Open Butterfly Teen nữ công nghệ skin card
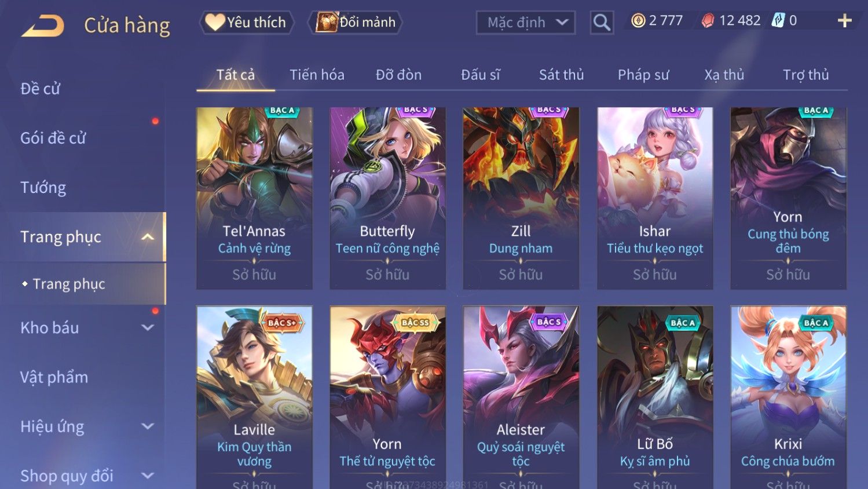The height and width of the screenshot is (489, 868). [387, 198]
